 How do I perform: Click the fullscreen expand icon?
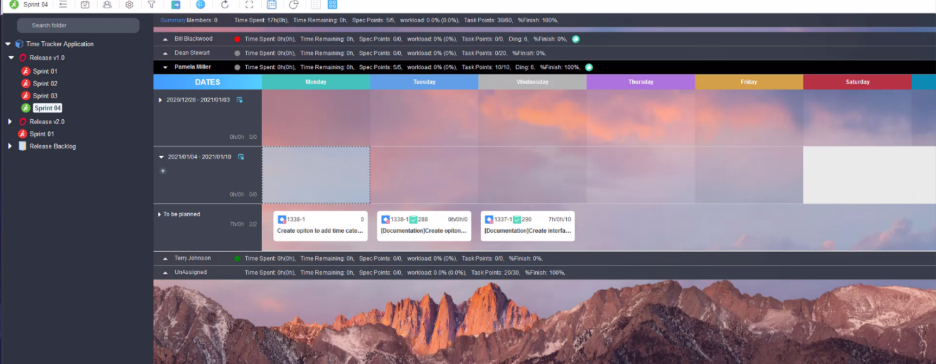pyautogui.click(x=249, y=5)
